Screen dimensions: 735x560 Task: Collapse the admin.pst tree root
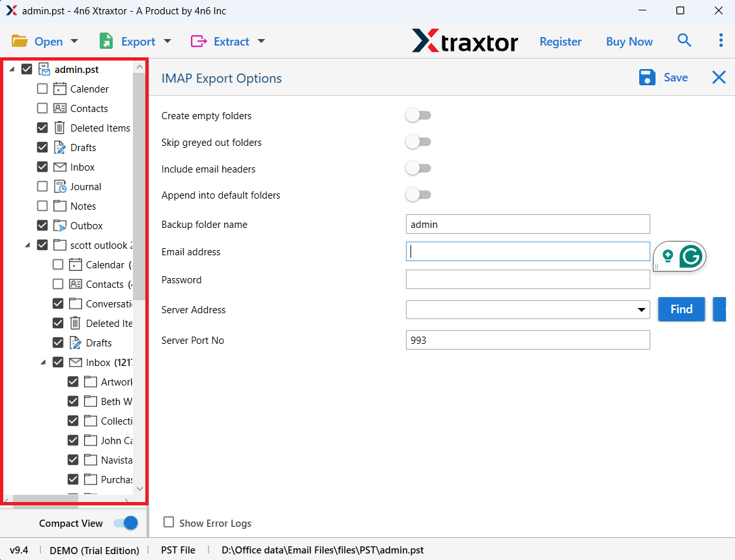[x=12, y=70]
